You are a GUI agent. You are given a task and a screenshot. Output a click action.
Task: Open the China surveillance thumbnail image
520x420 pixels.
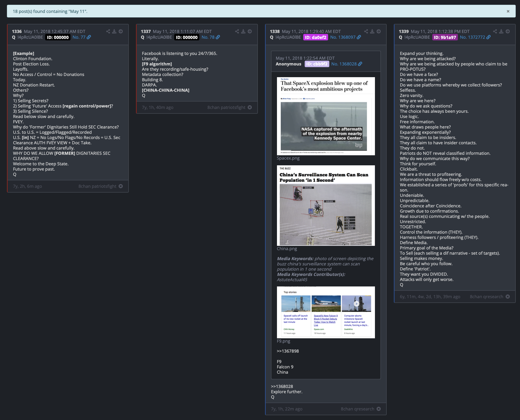tap(326, 205)
